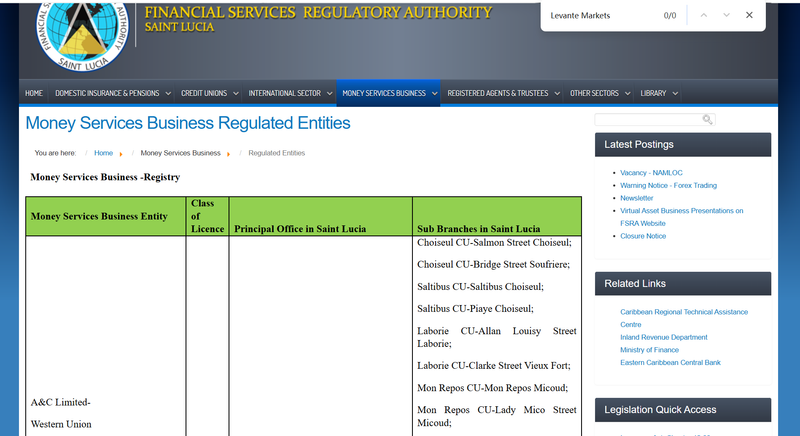Expand International Sector dropdown arrow
The width and height of the screenshot is (800, 436).
pos(330,93)
